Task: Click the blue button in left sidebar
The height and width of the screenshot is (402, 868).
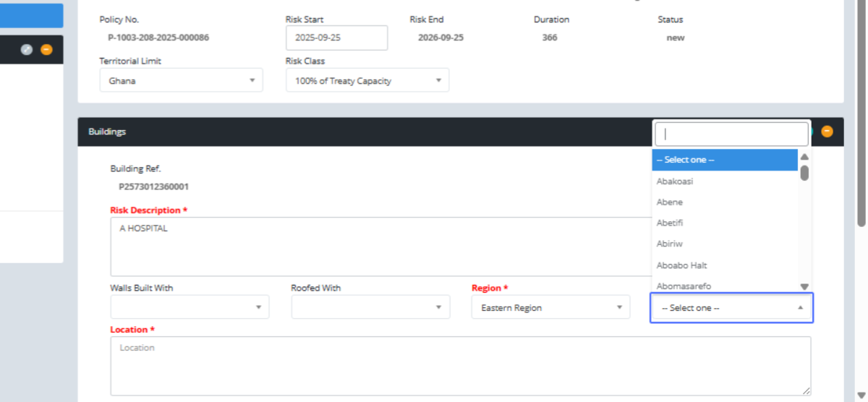Action: tap(31, 16)
